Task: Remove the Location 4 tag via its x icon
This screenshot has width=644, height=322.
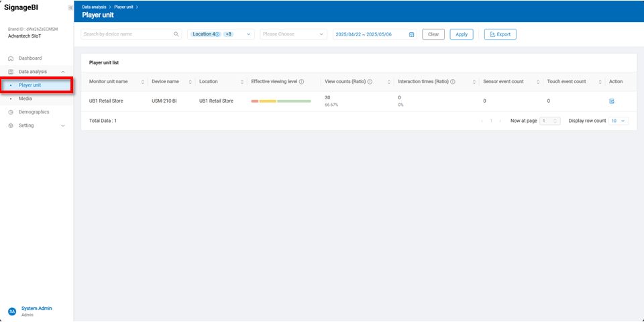Action: click(x=217, y=34)
